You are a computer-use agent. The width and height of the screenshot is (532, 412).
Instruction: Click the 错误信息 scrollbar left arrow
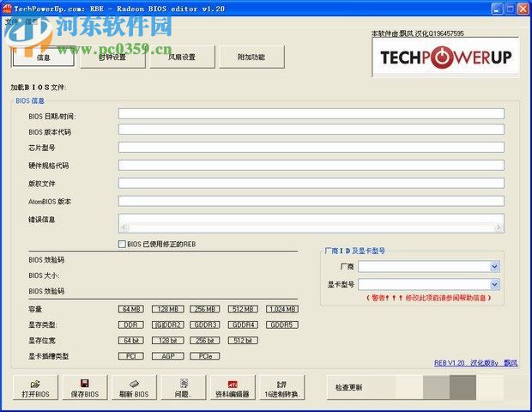(x=124, y=227)
